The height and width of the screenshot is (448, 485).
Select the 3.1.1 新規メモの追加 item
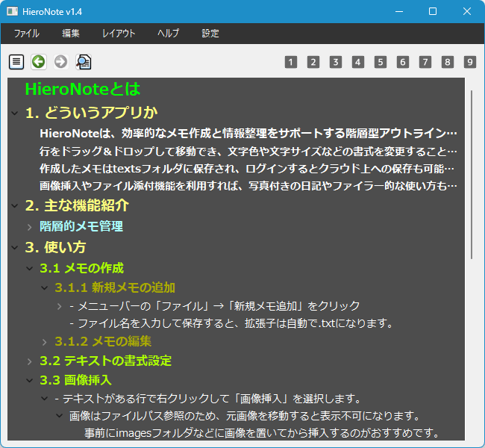(115, 287)
